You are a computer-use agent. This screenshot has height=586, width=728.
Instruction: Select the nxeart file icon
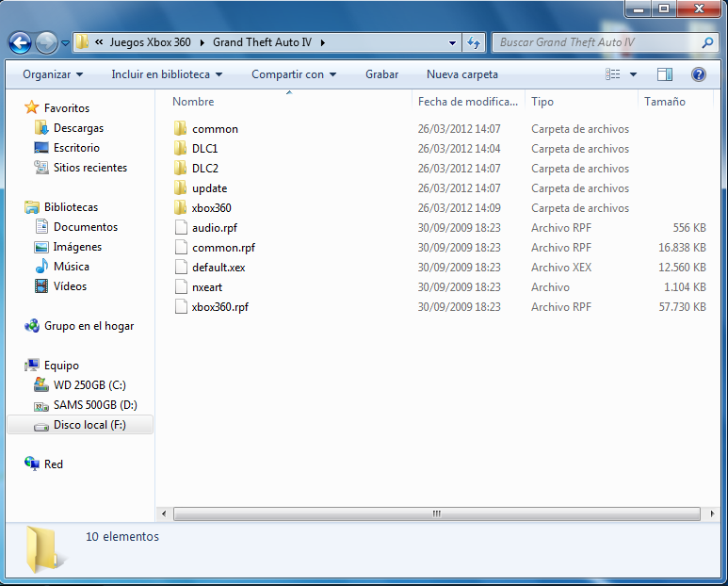coord(181,287)
